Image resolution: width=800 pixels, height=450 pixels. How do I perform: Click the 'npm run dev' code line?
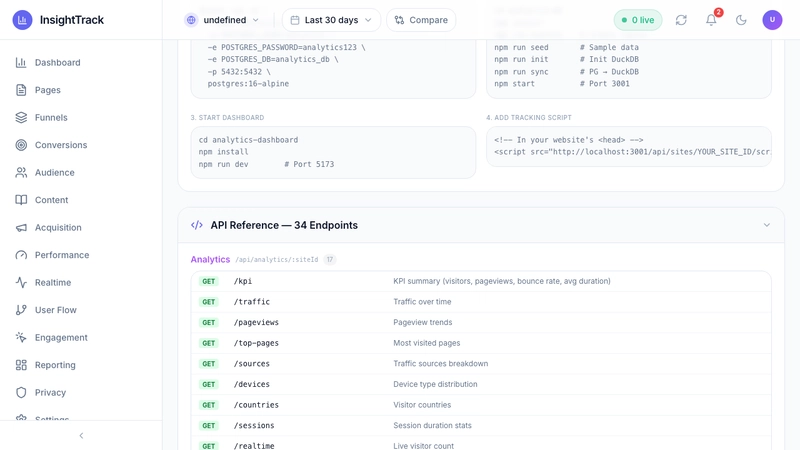click(x=266, y=164)
